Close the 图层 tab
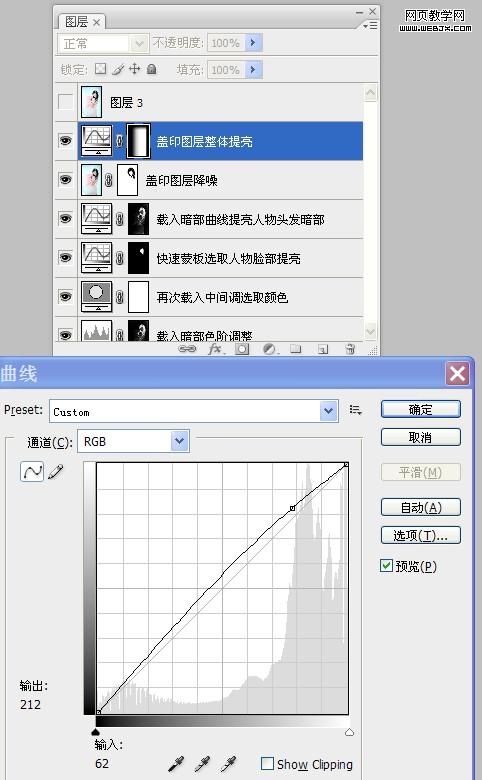This screenshot has width=482, height=780. tap(96, 22)
